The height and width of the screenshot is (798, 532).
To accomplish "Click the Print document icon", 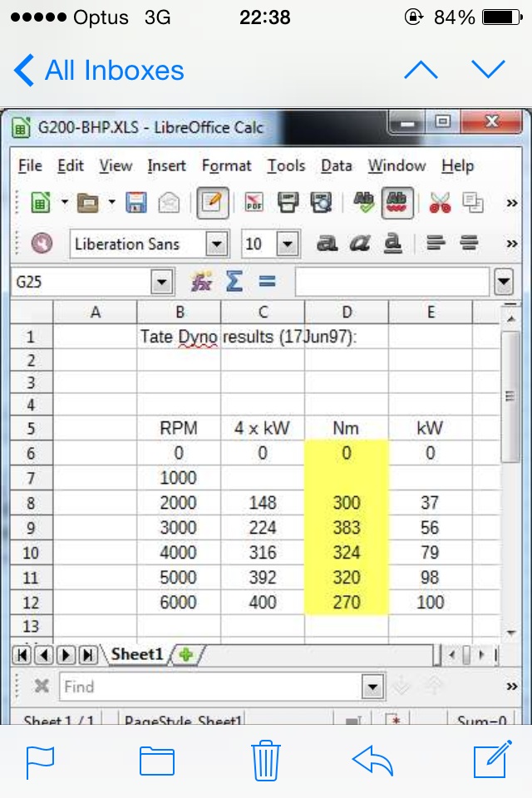I will coord(288,203).
